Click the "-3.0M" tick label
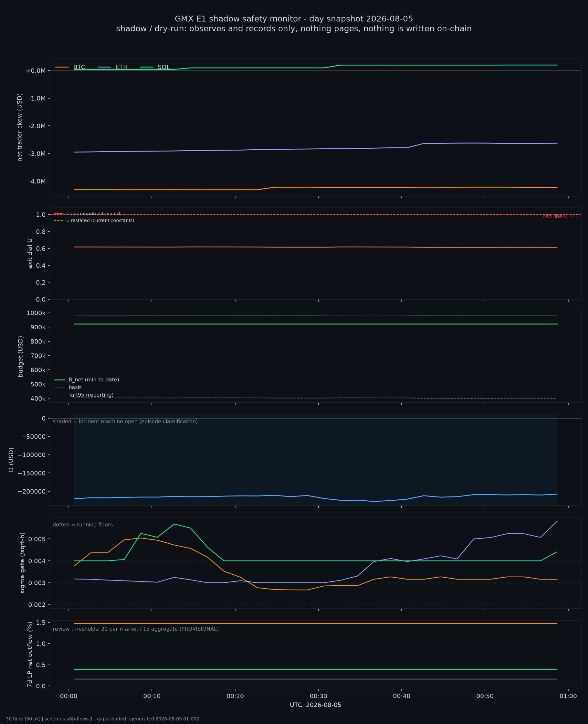Image resolution: width=588 pixels, height=724 pixels. click(x=37, y=154)
